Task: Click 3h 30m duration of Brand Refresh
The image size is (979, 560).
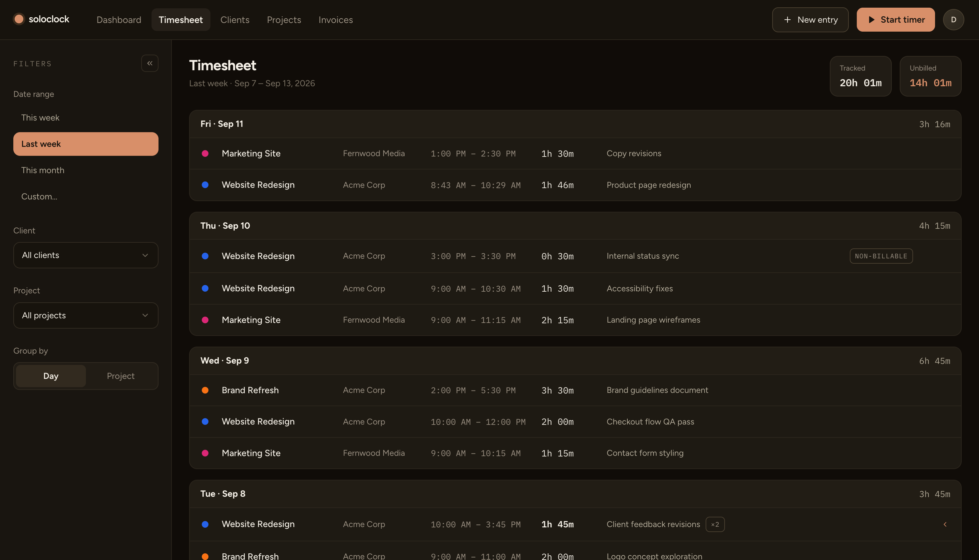Action: coord(557,391)
